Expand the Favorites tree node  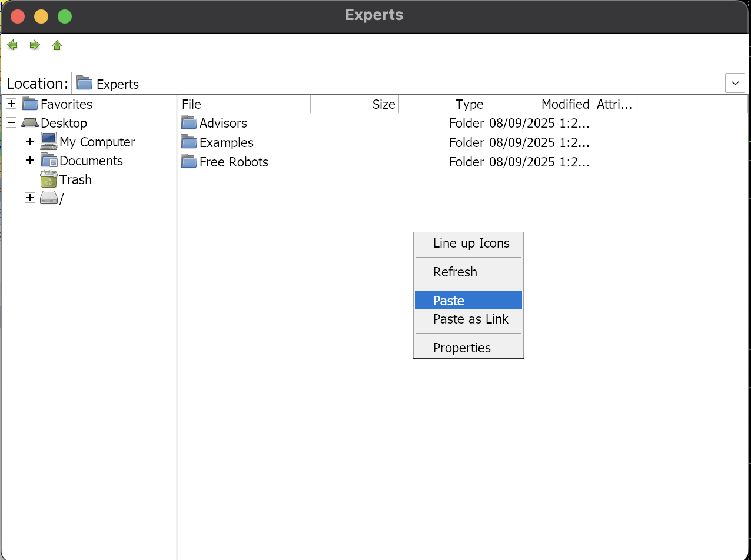click(11, 104)
